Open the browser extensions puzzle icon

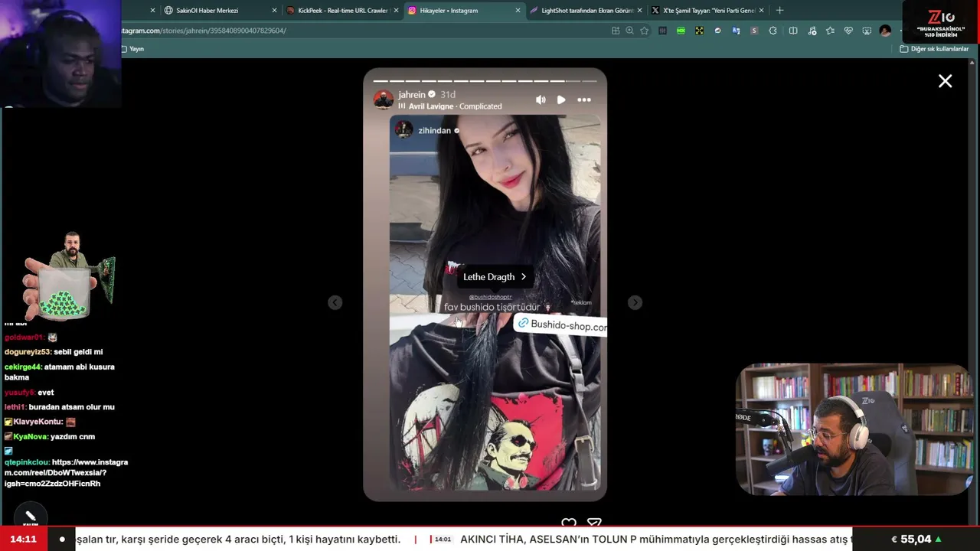[x=773, y=31]
